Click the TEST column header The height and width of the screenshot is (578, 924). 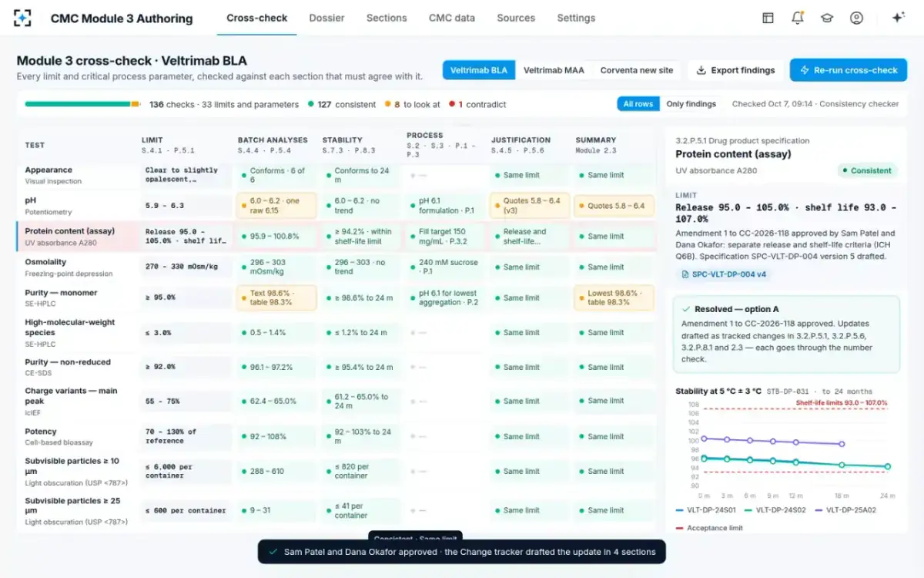[35, 145]
